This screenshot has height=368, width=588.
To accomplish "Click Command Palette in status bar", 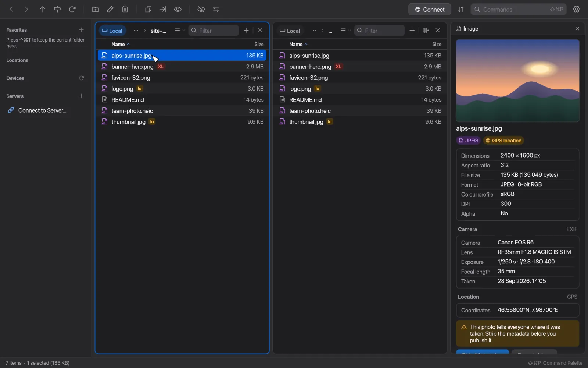I will pos(555,363).
